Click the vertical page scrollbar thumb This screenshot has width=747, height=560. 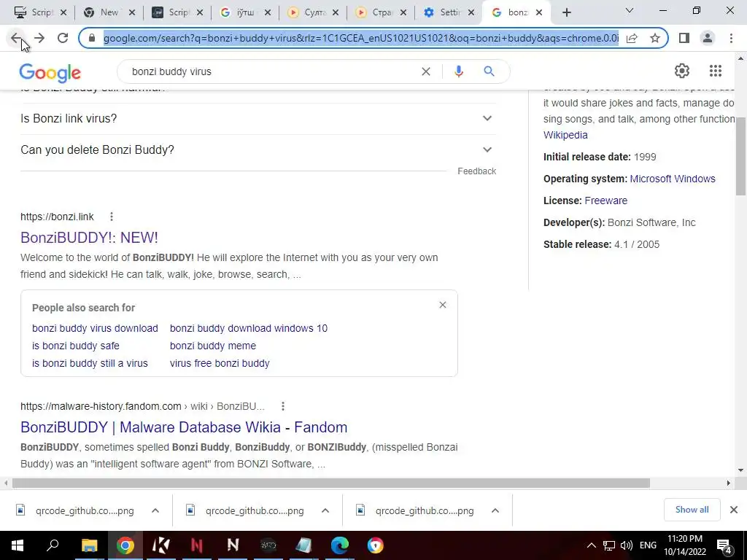[740, 155]
